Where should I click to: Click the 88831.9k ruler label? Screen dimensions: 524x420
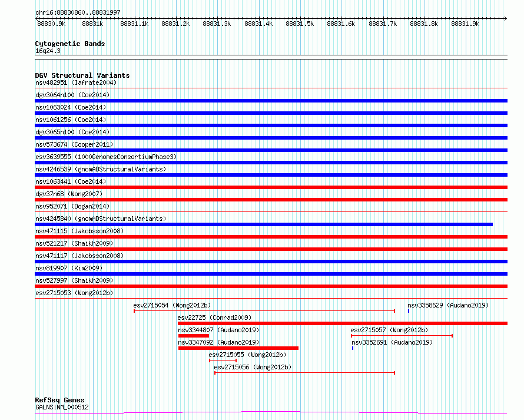465,24
